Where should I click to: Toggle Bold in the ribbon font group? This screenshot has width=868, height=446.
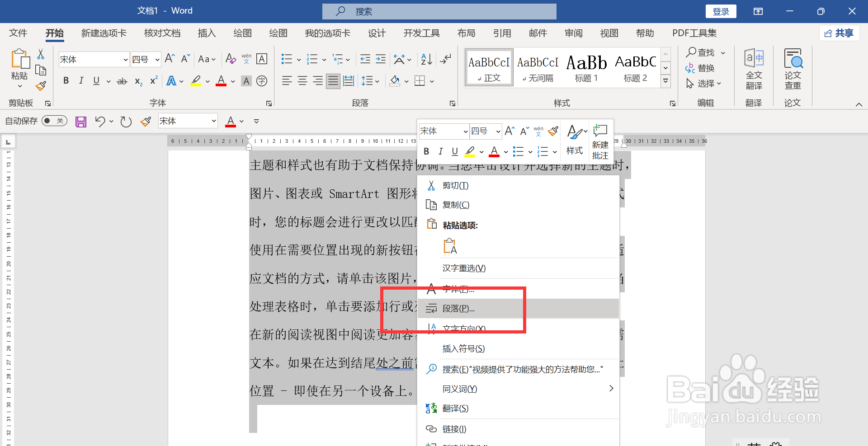[x=66, y=81]
